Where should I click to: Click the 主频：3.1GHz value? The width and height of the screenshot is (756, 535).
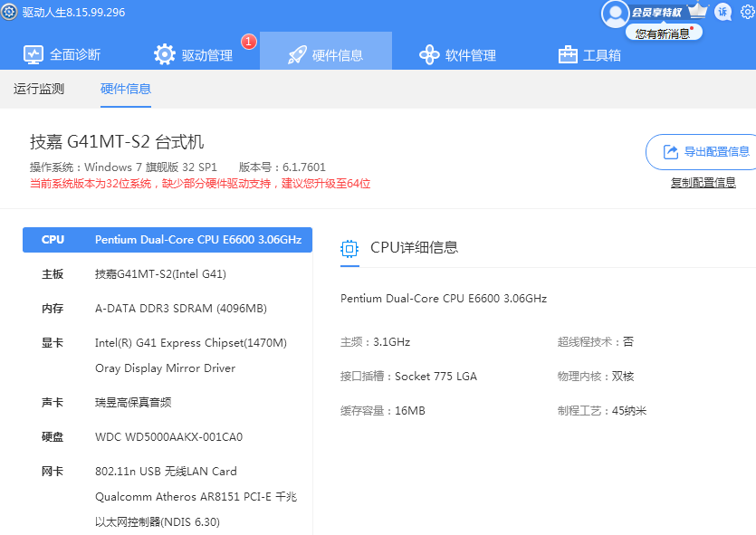click(376, 342)
